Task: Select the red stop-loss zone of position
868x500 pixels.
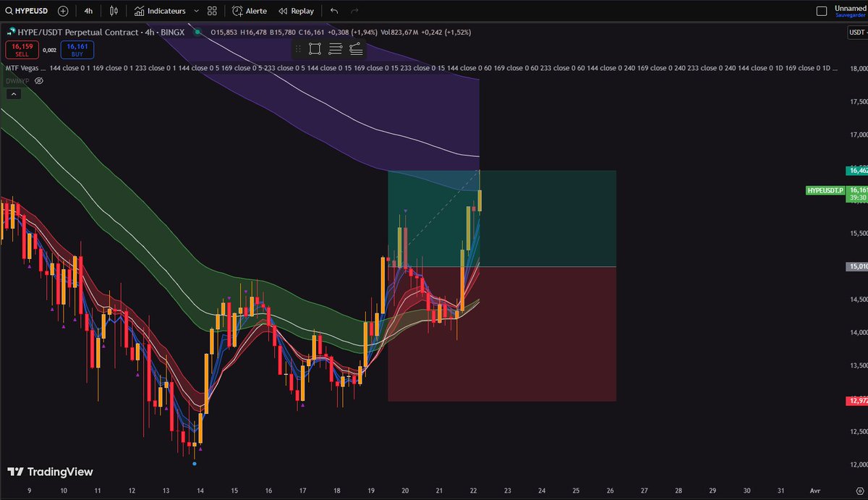Action: click(x=502, y=334)
